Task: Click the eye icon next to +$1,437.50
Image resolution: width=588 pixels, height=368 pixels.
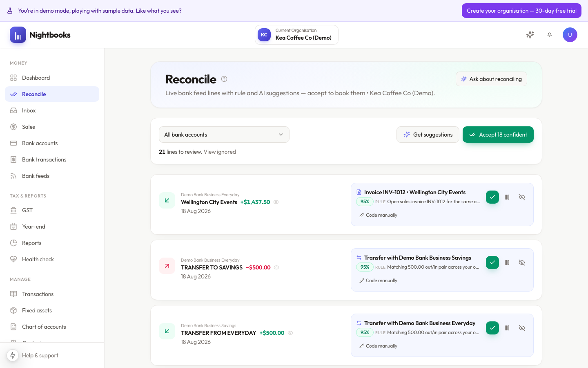Action: point(276,202)
